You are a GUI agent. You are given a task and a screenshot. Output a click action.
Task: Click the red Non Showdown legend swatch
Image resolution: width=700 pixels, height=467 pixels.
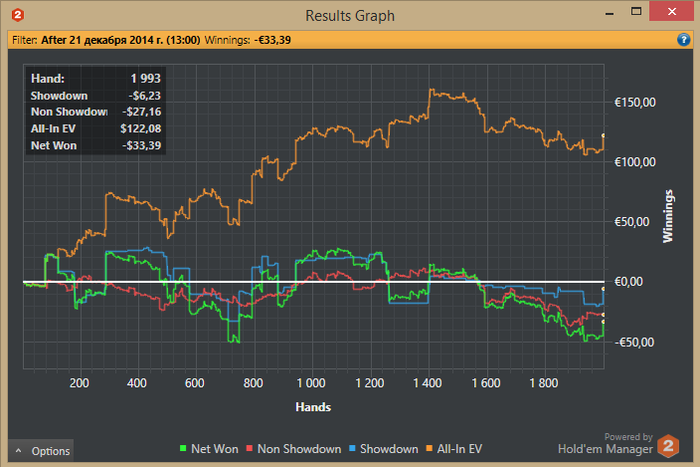point(249,448)
